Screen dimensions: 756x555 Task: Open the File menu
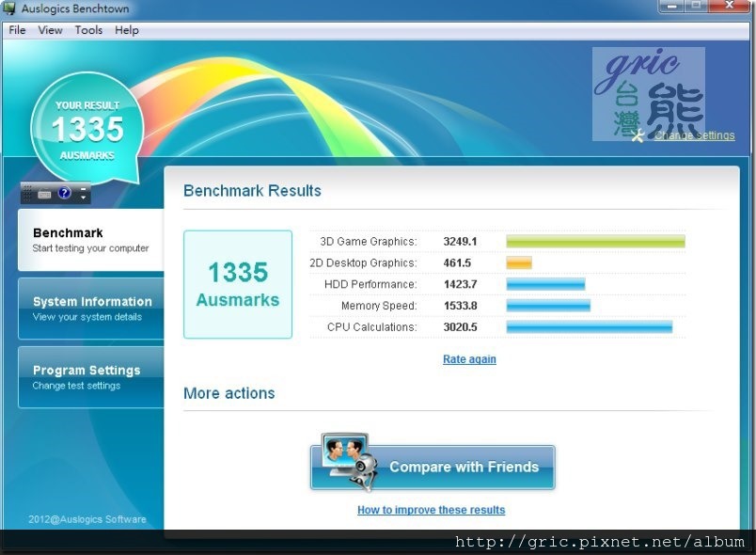pyautogui.click(x=17, y=30)
